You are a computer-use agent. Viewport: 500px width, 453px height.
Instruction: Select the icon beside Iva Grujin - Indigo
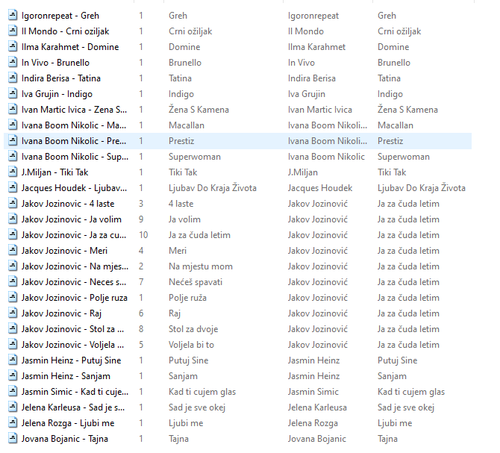tap(13, 94)
